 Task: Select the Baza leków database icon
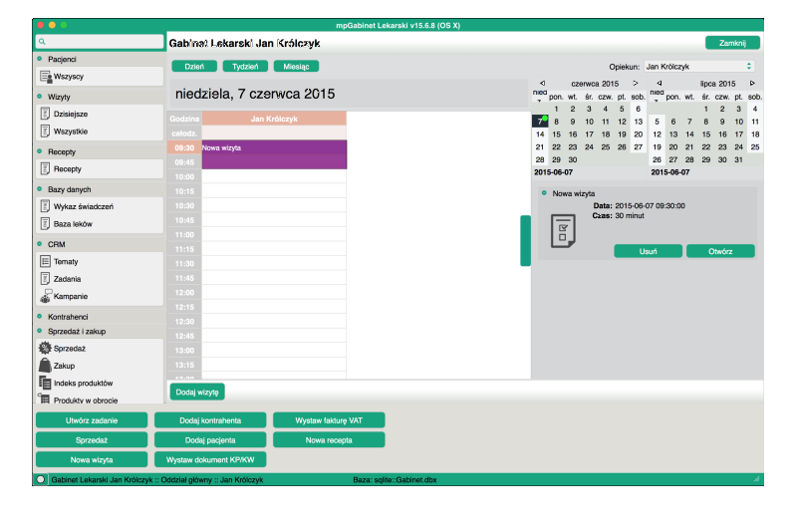[46, 224]
